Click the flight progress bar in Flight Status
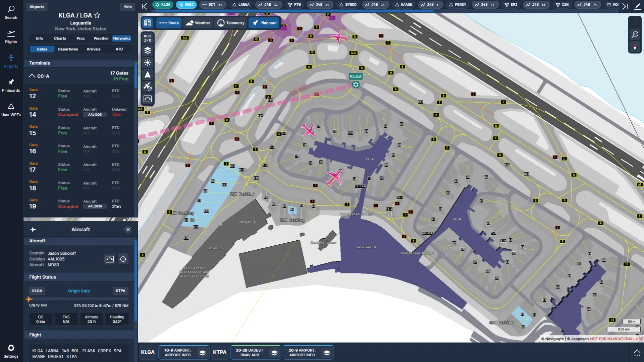Image resolution: width=644 pixels, height=362 pixels. (78, 299)
